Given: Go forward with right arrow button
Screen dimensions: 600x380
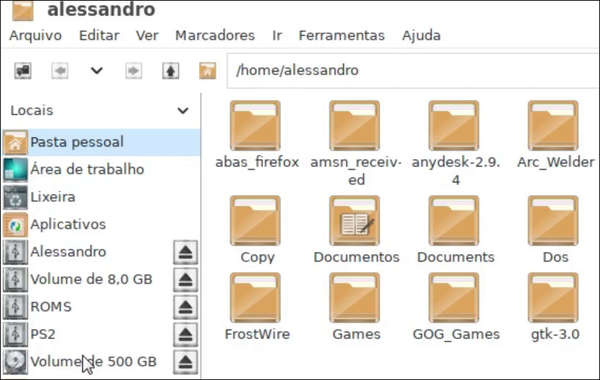Looking at the screenshot, I should pos(134,71).
